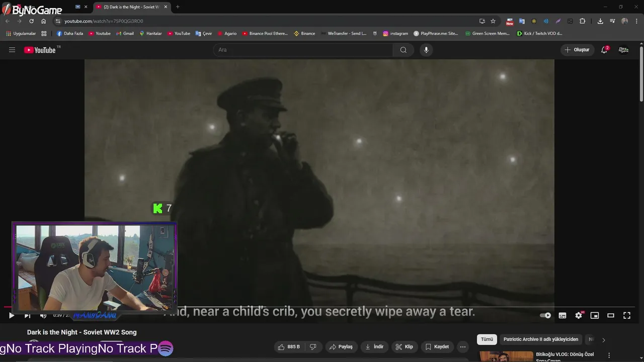Start voice search with the microphone
The width and height of the screenshot is (644, 362).
tap(426, 50)
